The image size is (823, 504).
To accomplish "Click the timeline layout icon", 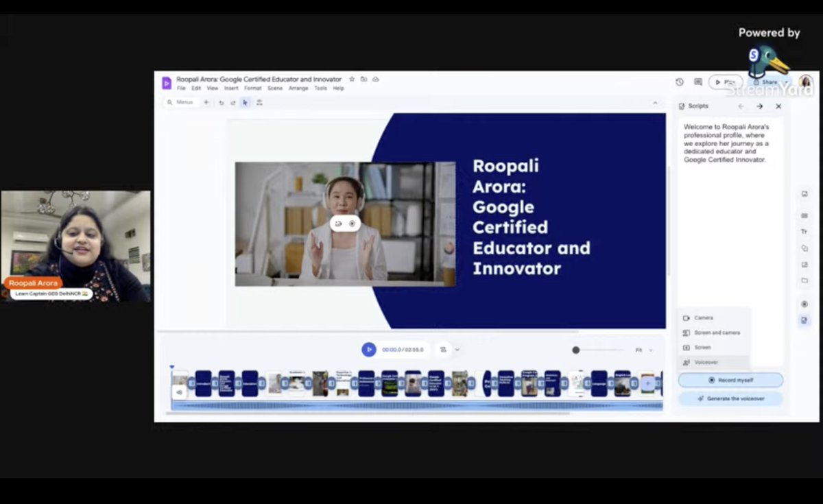I will pos(443,350).
